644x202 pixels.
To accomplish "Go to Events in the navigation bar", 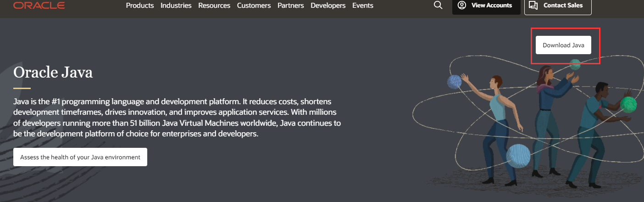I will tap(363, 6).
